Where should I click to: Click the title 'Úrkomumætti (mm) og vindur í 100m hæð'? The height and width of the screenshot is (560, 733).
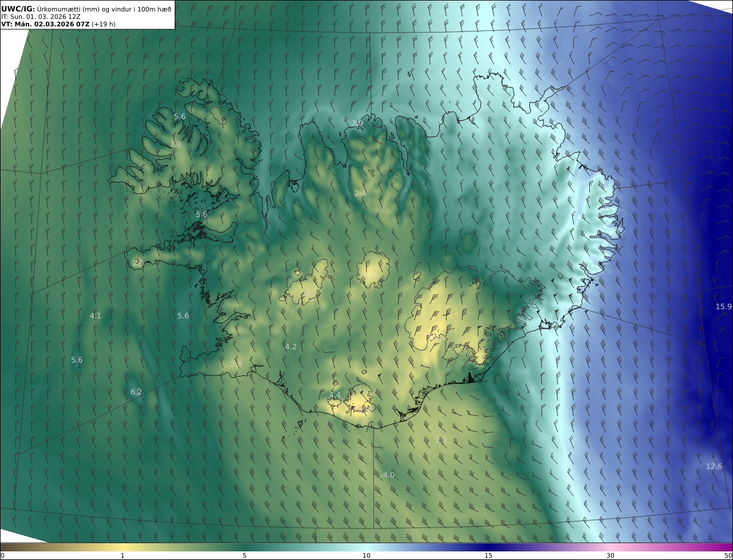tap(104, 9)
